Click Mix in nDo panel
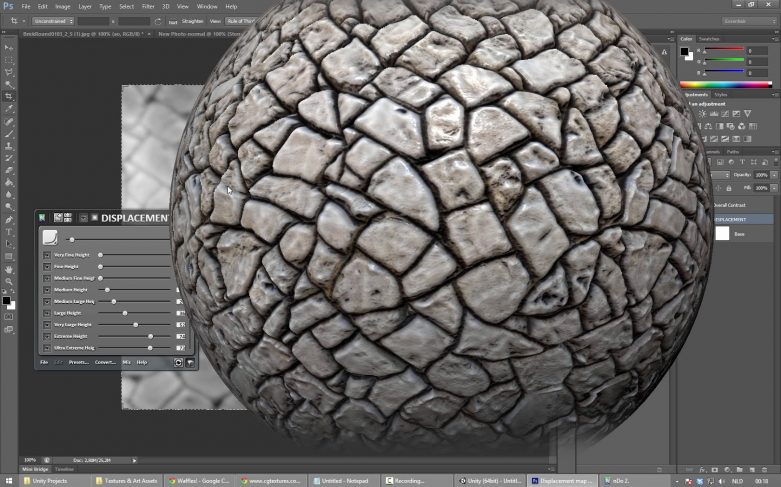Viewport: 781px width, 487px height. 127,363
